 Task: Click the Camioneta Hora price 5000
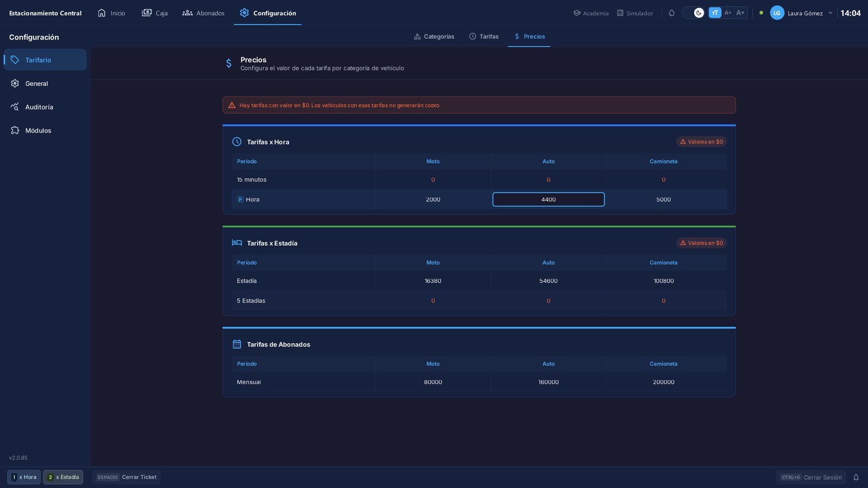[x=663, y=200]
